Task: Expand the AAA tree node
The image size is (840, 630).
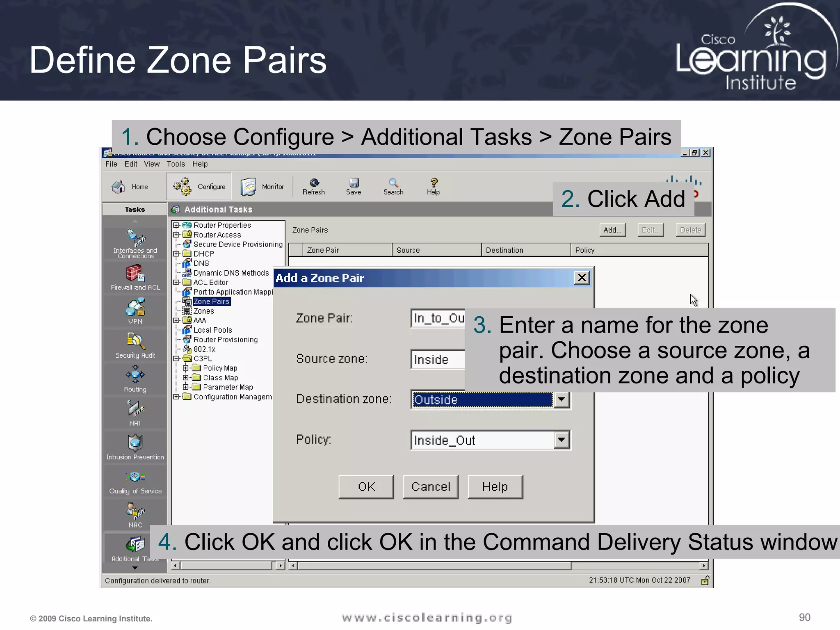Action: [176, 320]
